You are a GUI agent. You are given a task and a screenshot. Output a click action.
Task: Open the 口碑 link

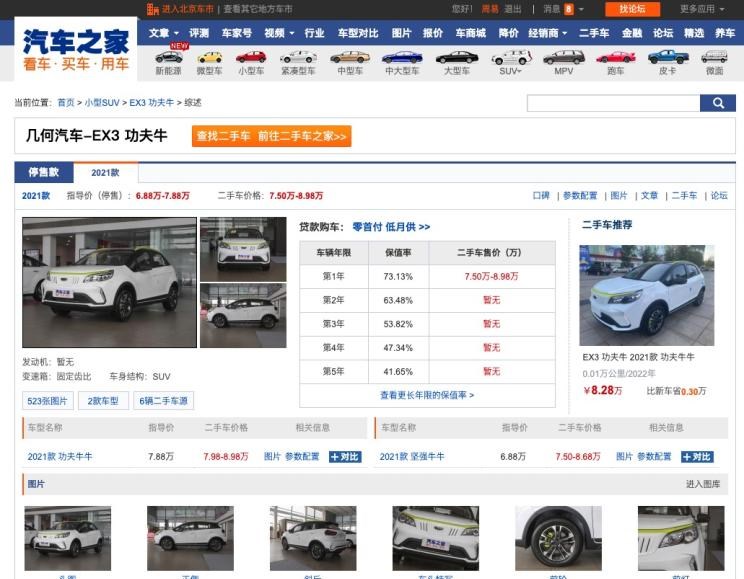pyautogui.click(x=541, y=196)
